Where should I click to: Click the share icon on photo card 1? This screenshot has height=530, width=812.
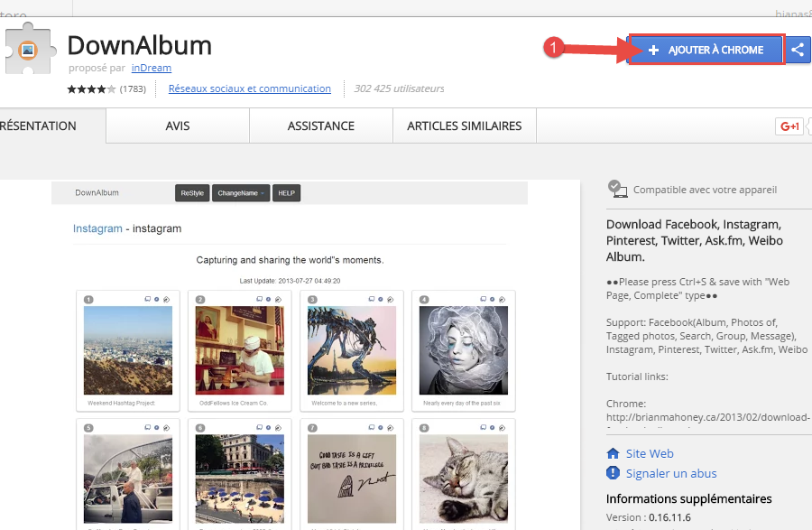coord(166,300)
